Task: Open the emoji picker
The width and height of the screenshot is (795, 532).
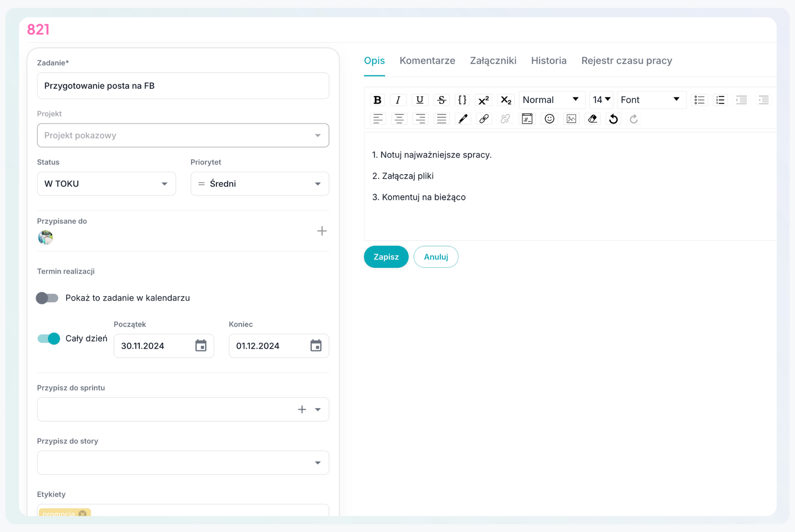Action: click(x=549, y=119)
